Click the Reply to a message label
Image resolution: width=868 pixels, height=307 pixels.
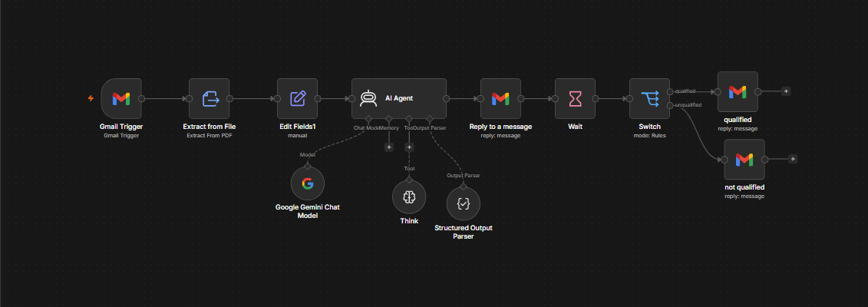coord(500,127)
